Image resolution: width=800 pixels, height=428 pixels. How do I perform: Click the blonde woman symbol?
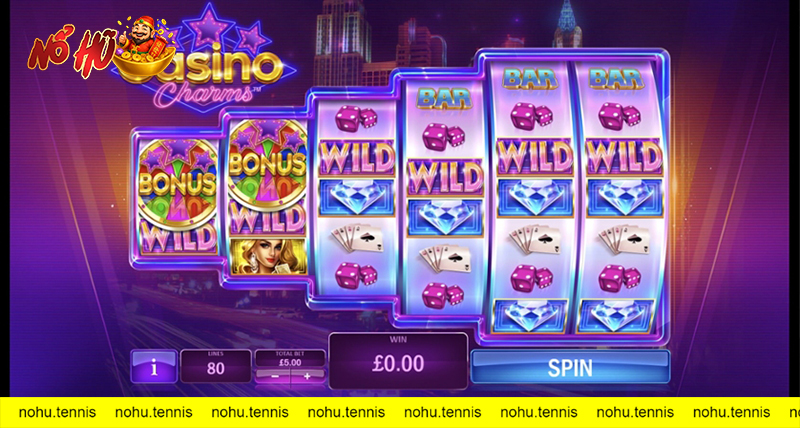point(267,256)
